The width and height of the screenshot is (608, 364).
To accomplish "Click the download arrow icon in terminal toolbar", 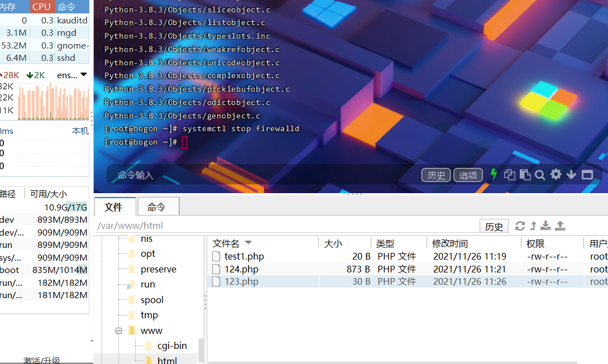I will pos(571,175).
